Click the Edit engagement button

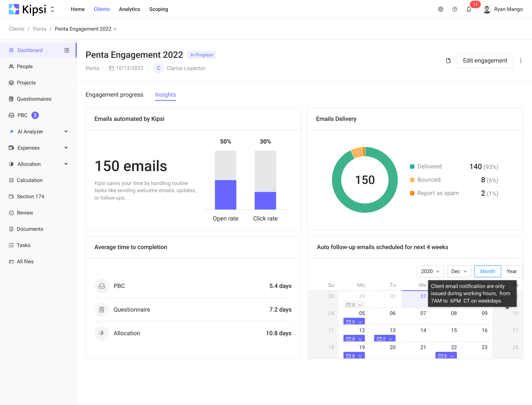pos(485,61)
